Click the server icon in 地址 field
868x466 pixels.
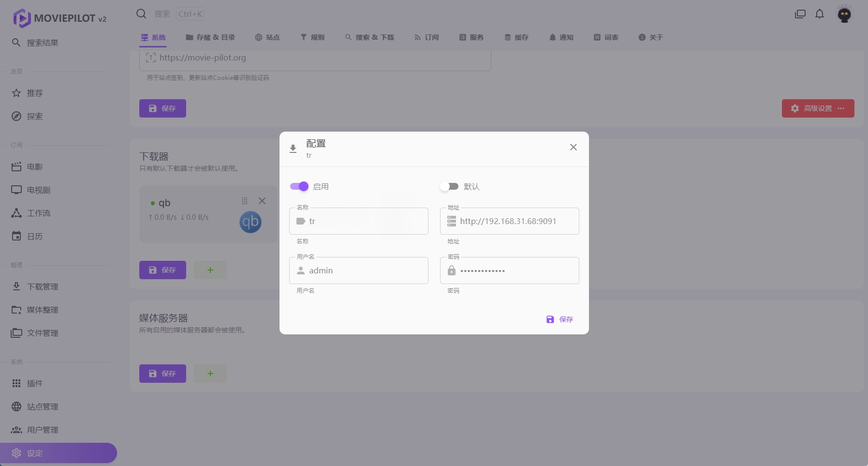click(452, 221)
